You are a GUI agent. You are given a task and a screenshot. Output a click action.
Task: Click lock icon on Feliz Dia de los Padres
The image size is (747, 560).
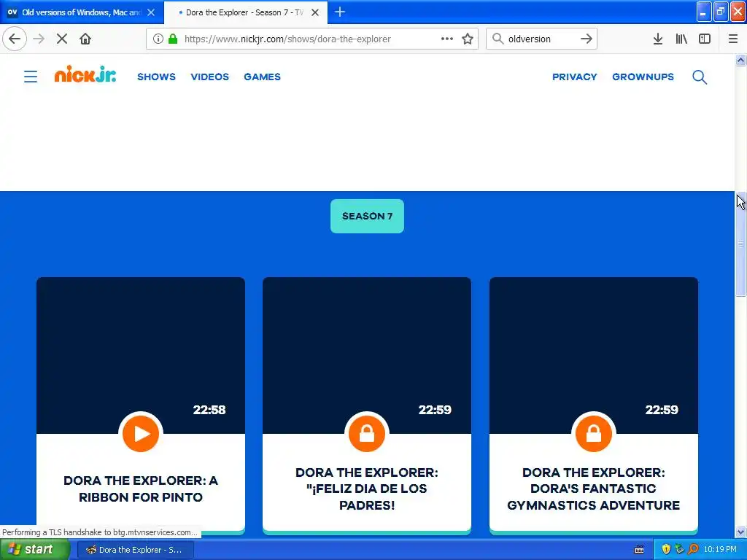[x=367, y=434]
